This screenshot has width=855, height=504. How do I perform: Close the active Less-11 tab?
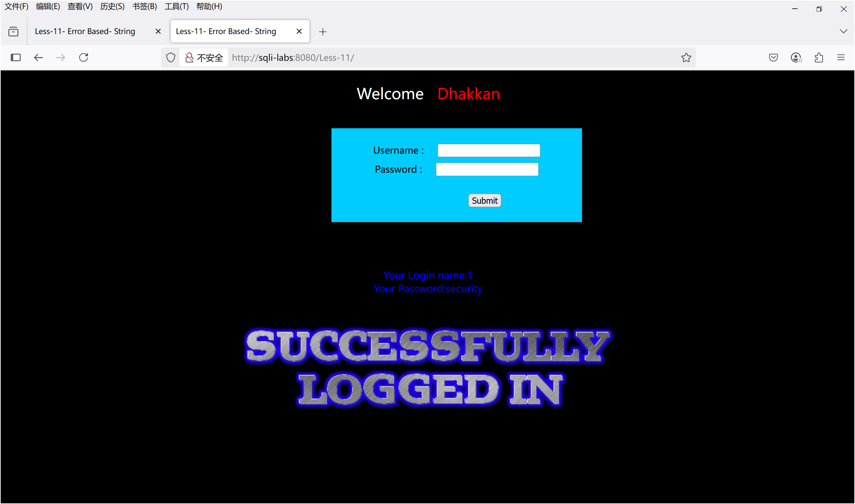299,32
